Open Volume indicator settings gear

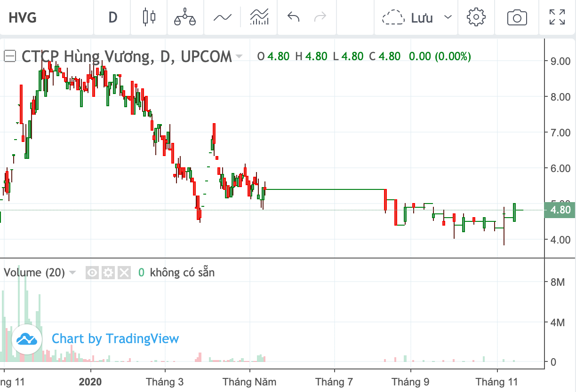click(108, 273)
